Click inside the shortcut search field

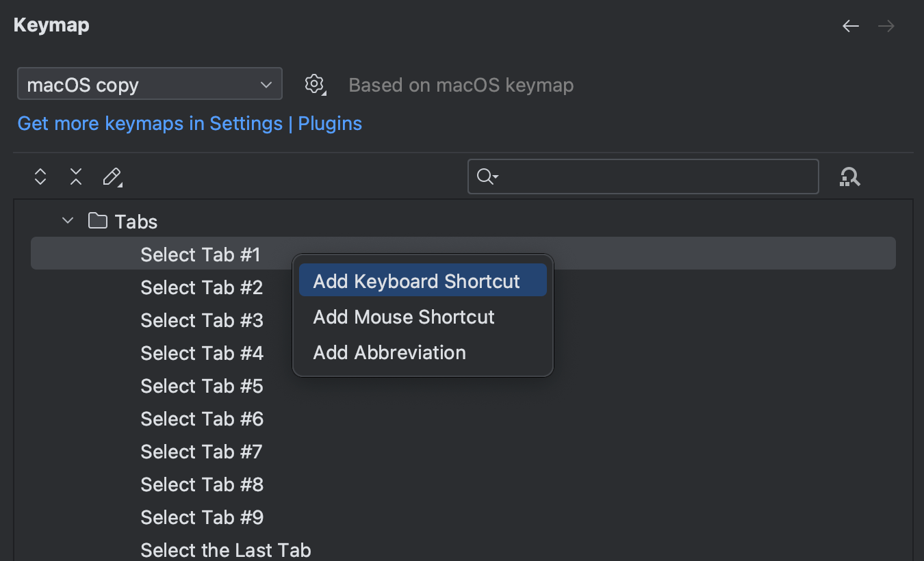643,177
